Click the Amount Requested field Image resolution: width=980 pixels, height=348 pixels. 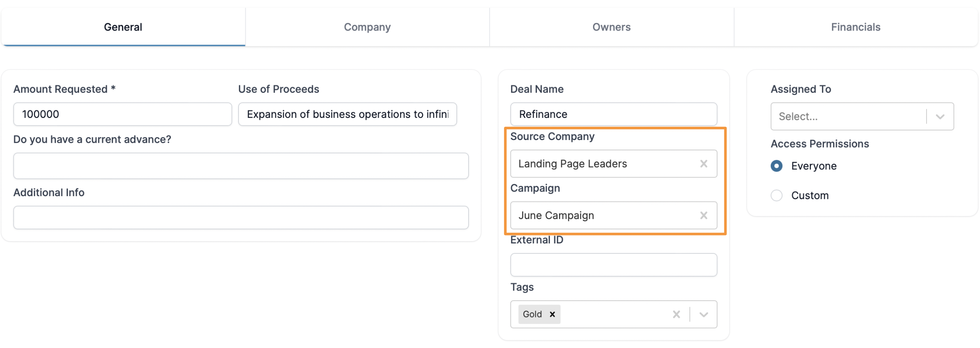pyautogui.click(x=122, y=114)
